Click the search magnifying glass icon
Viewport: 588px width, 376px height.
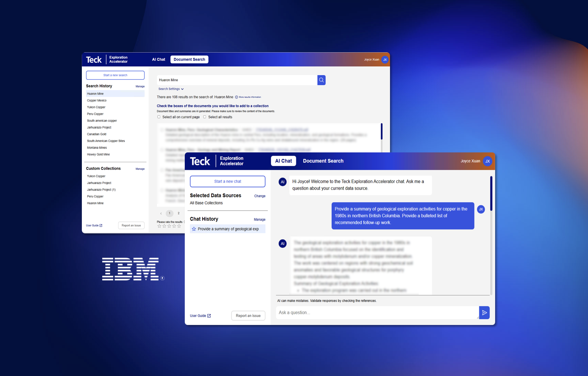tap(321, 80)
